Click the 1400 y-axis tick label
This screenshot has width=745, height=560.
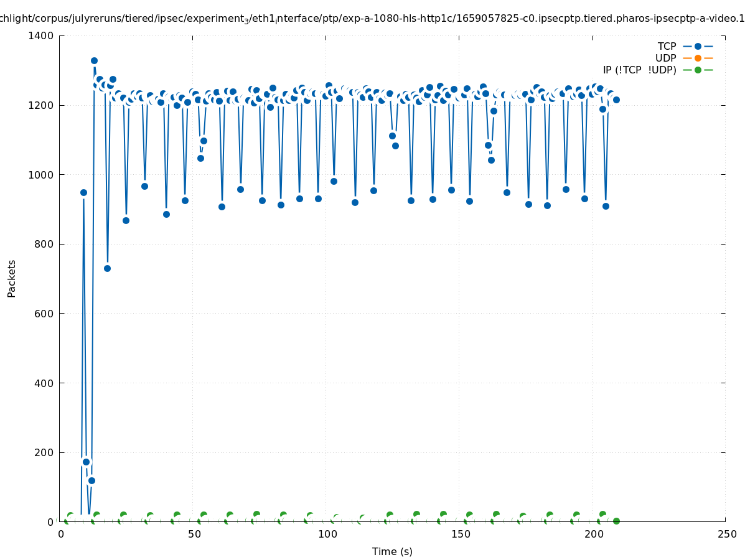pos(41,35)
